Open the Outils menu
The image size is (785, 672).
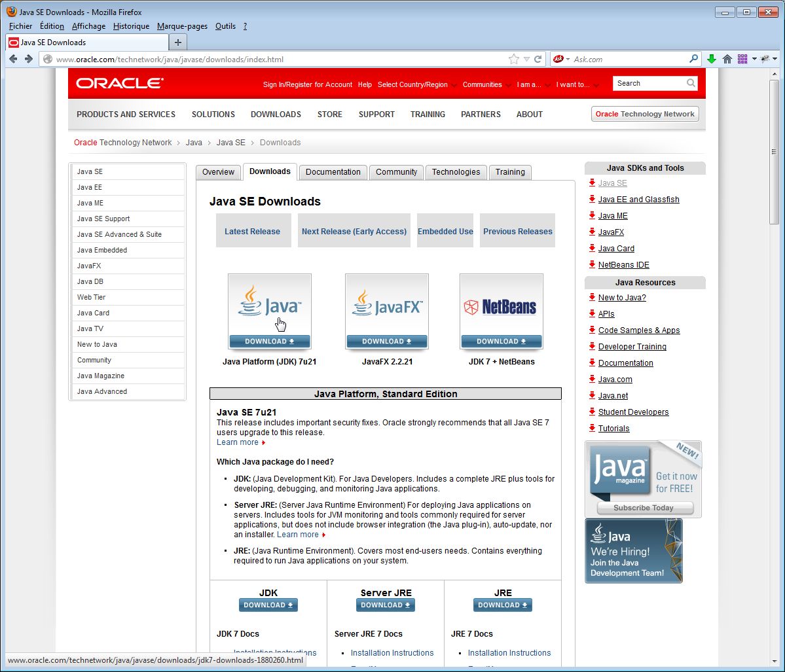pyautogui.click(x=225, y=26)
